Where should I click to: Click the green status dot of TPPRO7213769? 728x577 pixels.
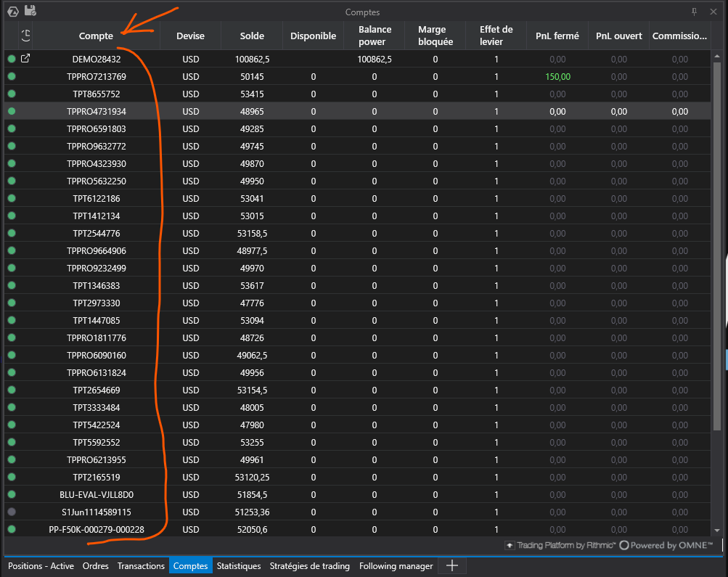tap(12, 77)
